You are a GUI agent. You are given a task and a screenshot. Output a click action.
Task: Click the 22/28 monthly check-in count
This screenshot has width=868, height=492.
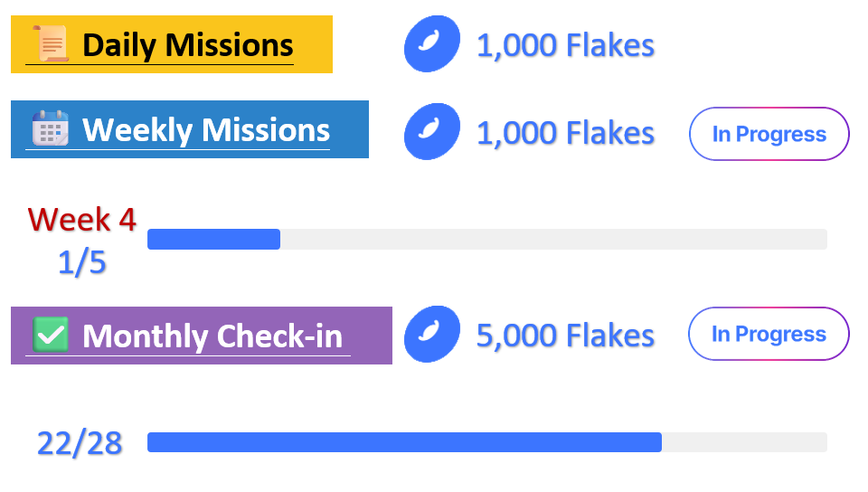[80, 443]
